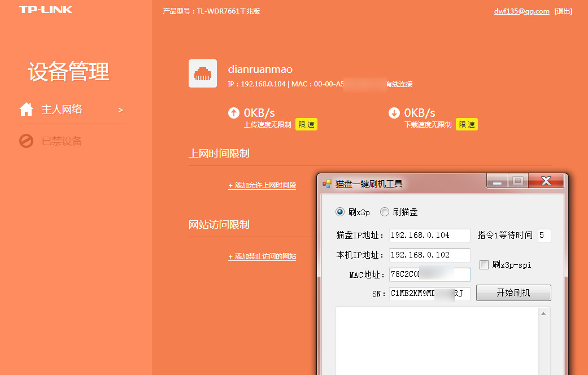The width and height of the screenshot is (588, 375).
Task: Click the 上传速度无限制 label
Action: [267, 124]
